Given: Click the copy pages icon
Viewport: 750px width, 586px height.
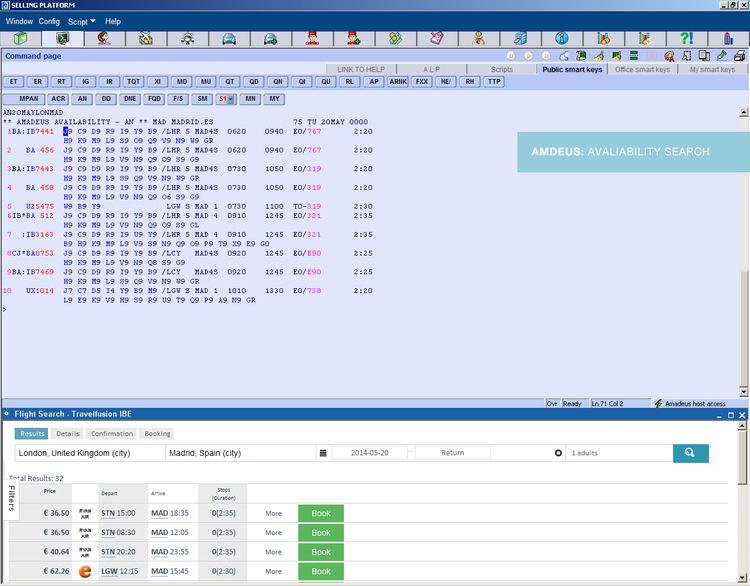Looking at the screenshot, I should coord(704,56).
